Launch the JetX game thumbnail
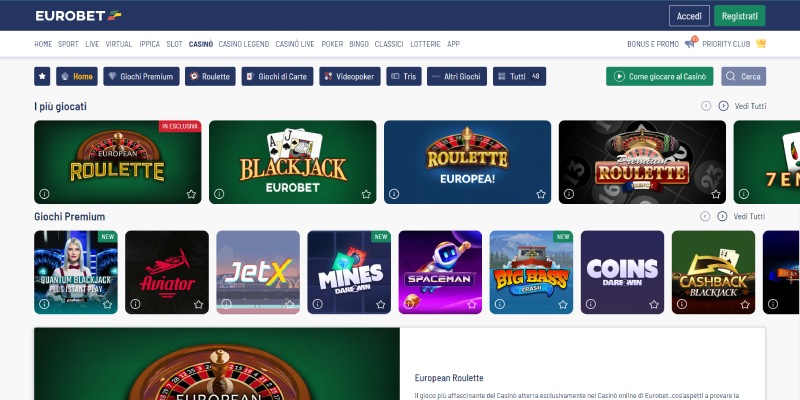 258,272
